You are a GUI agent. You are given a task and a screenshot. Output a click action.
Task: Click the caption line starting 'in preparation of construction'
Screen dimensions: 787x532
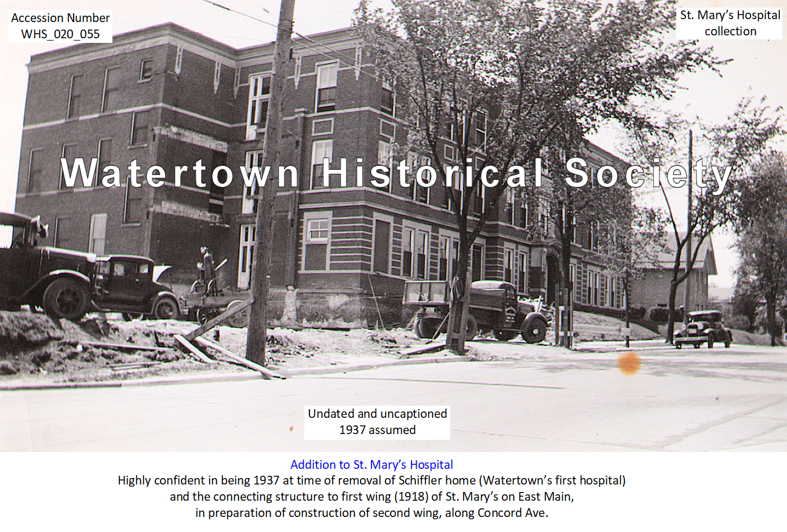point(371,513)
